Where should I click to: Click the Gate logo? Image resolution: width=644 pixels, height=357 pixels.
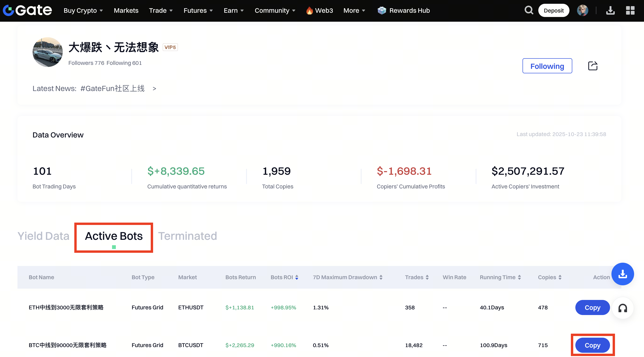28,10
